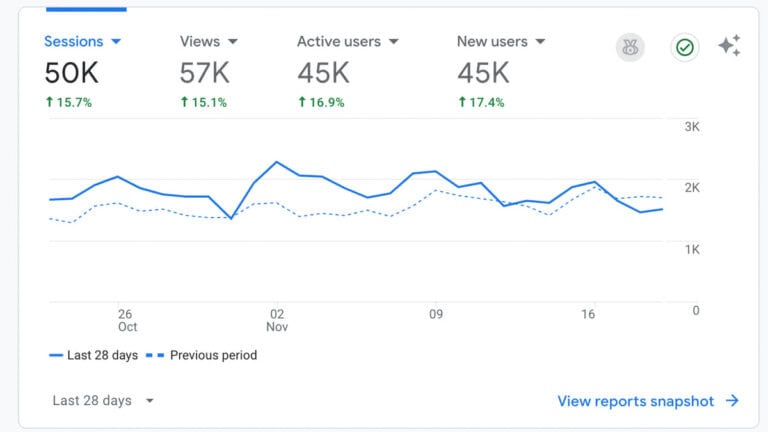This screenshot has height=432, width=768.
Task: Expand the Sessions metric dropdown arrow
Action: coord(116,42)
